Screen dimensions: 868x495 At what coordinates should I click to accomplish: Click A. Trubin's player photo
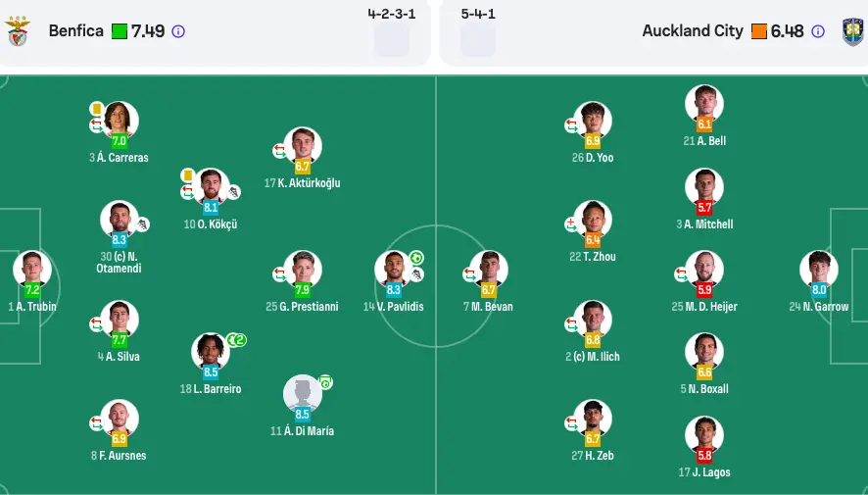coord(32,269)
